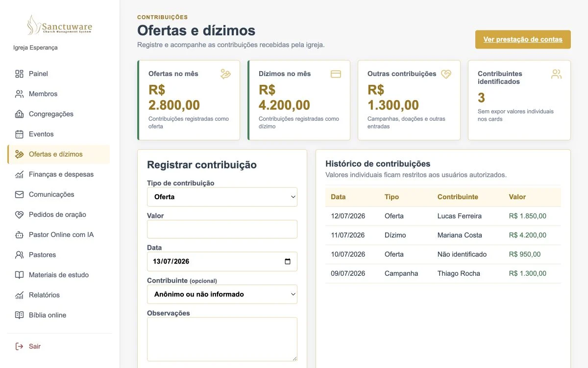Click the Membros people icon
This screenshot has height=368, width=588.
[19, 94]
